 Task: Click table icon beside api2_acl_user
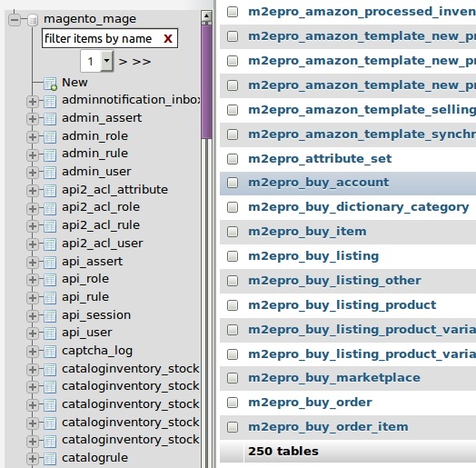pyautogui.click(x=50, y=244)
